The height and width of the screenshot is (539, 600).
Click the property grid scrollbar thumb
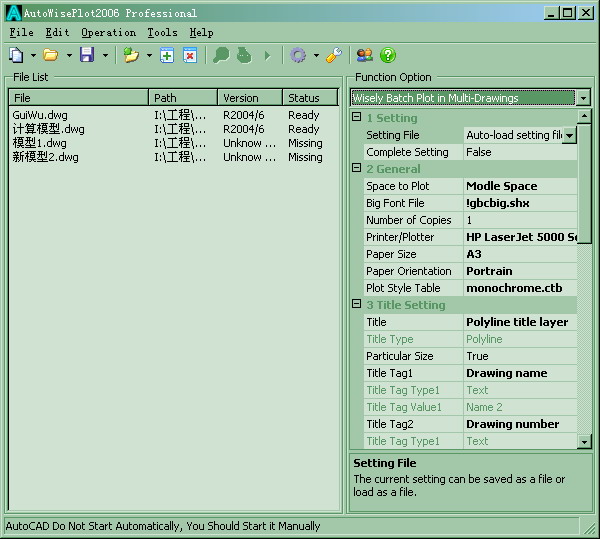(x=584, y=183)
